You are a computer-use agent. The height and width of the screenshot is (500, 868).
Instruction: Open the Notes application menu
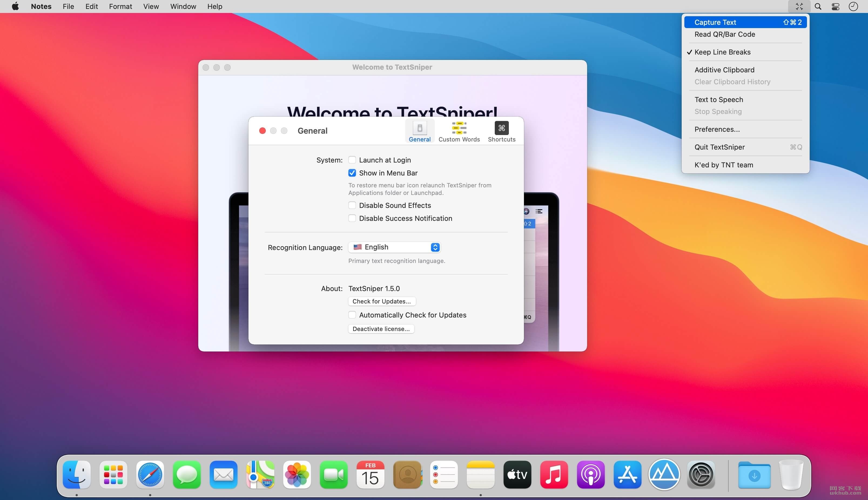pyautogui.click(x=41, y=6)
